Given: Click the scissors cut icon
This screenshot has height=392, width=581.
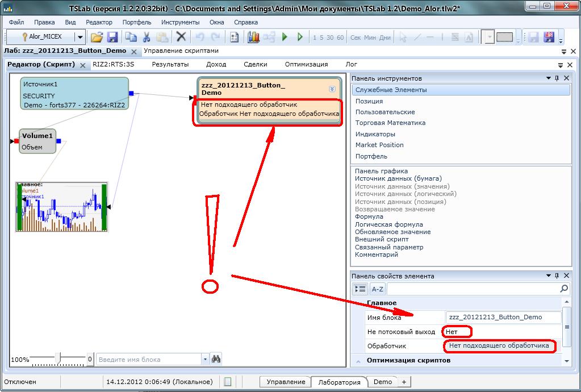Looking at the screenshot, I should click(147, 37).
